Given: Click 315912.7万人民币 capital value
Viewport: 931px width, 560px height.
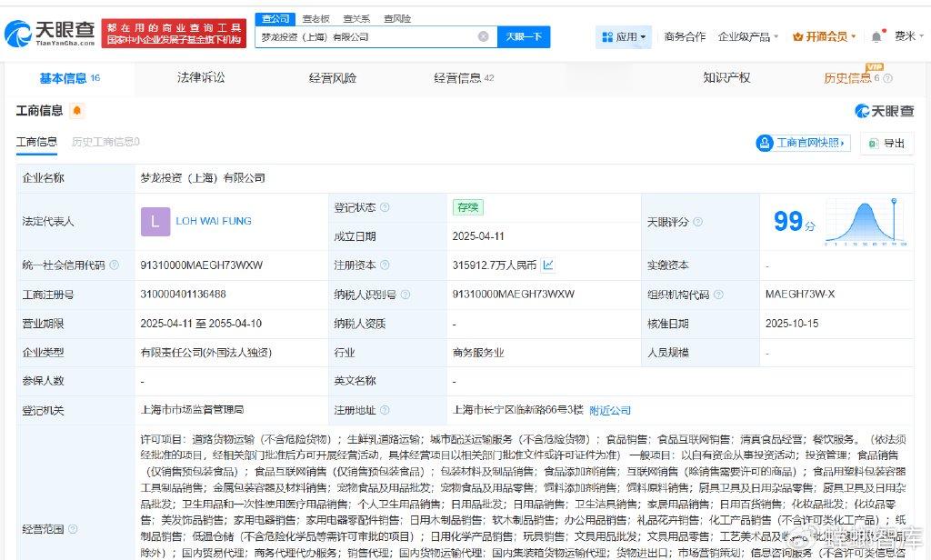Looking at the screenshot, I should [x=495, y=265].
